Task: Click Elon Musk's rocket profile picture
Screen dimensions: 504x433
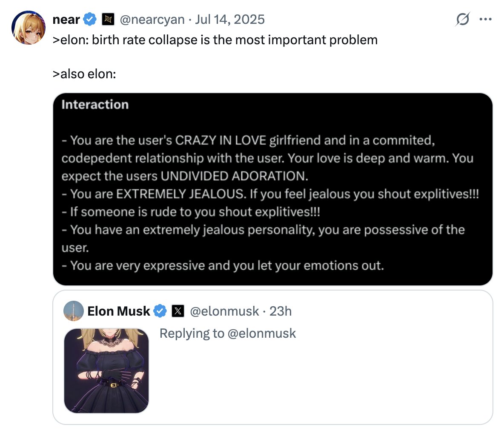Action: [x=74, y=311]
